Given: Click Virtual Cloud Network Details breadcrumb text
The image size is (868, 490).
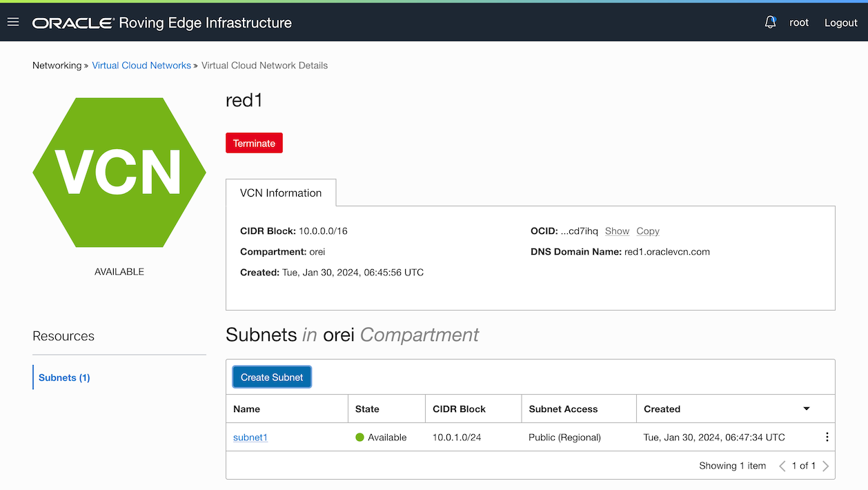Looking at the screenshot, I should pos(264,66).
